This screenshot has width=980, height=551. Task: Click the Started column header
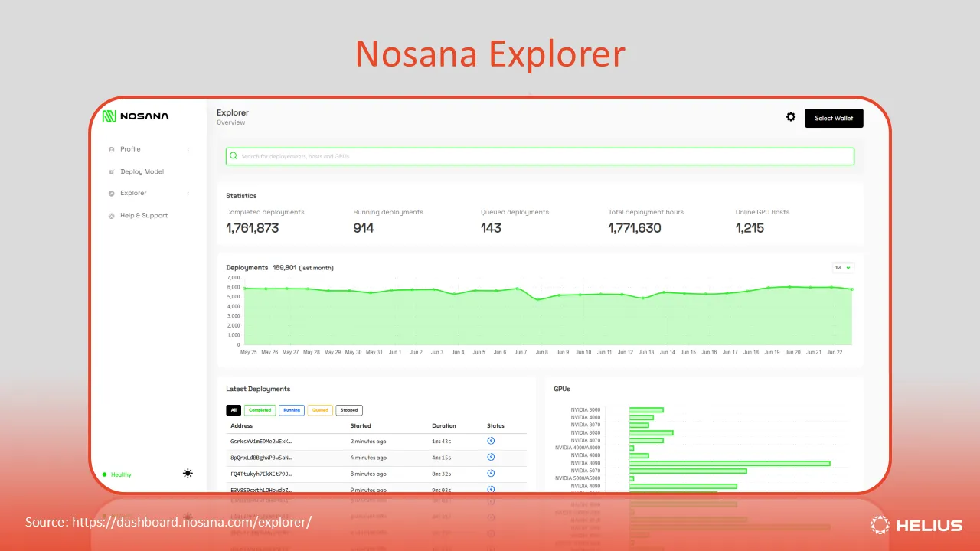click(361, 425)
